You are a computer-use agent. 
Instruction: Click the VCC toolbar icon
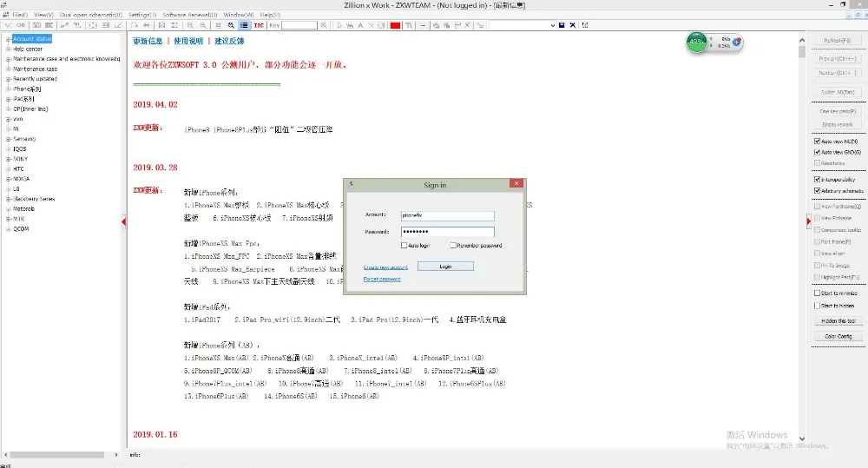point(9,25)
